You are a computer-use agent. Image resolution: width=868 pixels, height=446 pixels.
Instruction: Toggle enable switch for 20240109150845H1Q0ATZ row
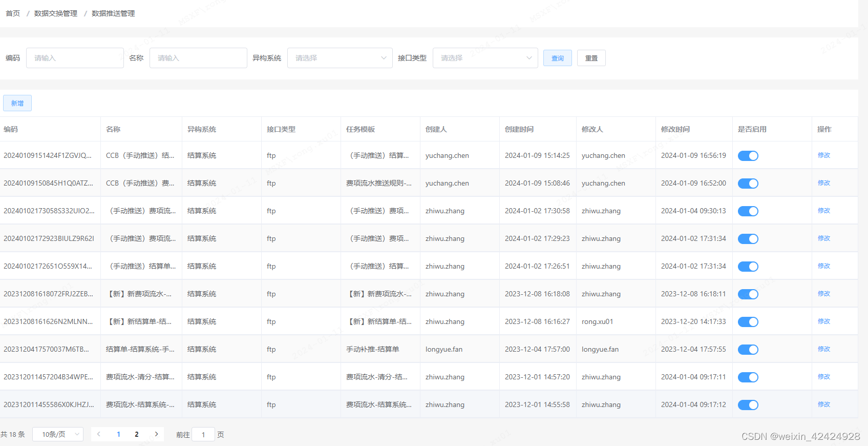[748, 184]
